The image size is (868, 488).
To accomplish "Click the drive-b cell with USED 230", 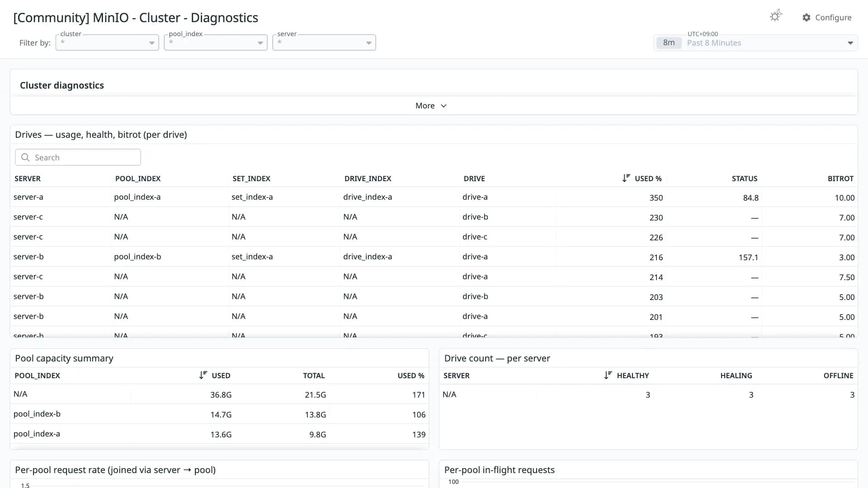I will pyautogui.click(x=475, y=217).
